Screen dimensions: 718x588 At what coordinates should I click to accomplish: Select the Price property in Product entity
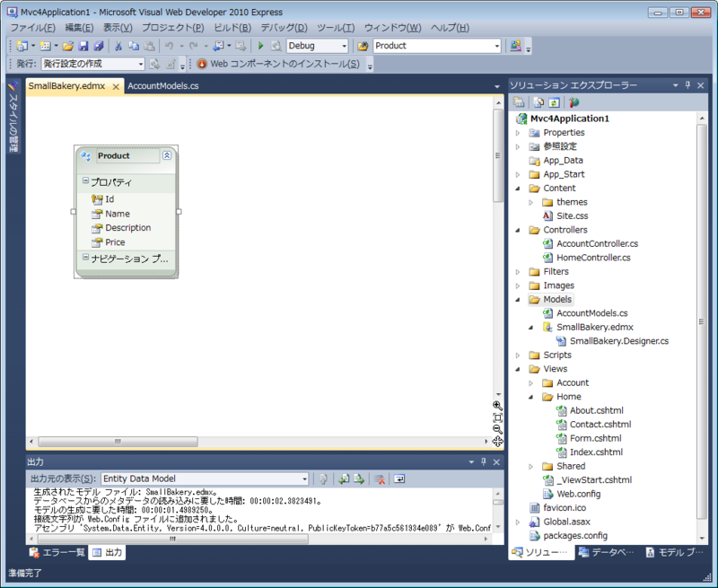pos(115,242)
